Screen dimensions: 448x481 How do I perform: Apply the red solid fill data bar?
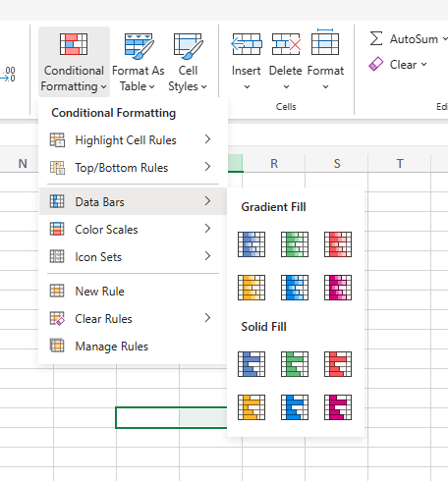338,364
